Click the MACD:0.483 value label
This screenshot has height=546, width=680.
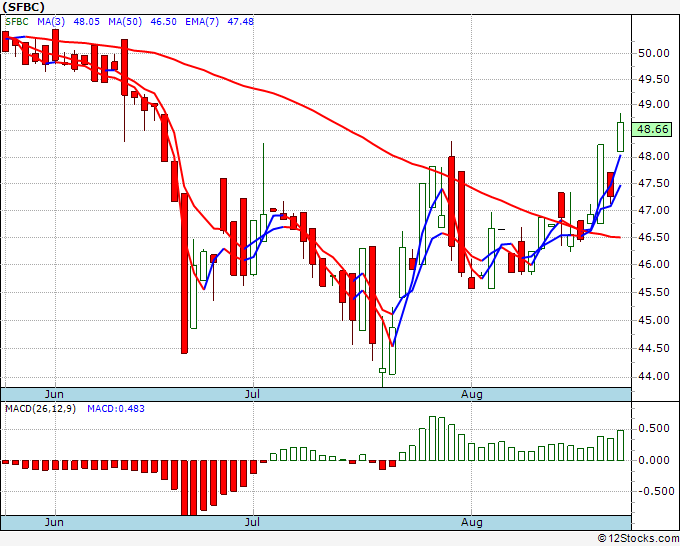[116, 409]
